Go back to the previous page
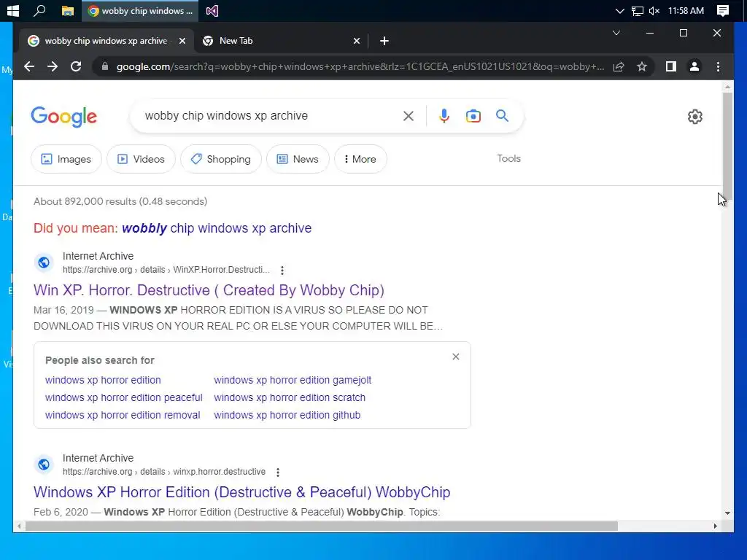 [29, 66]
